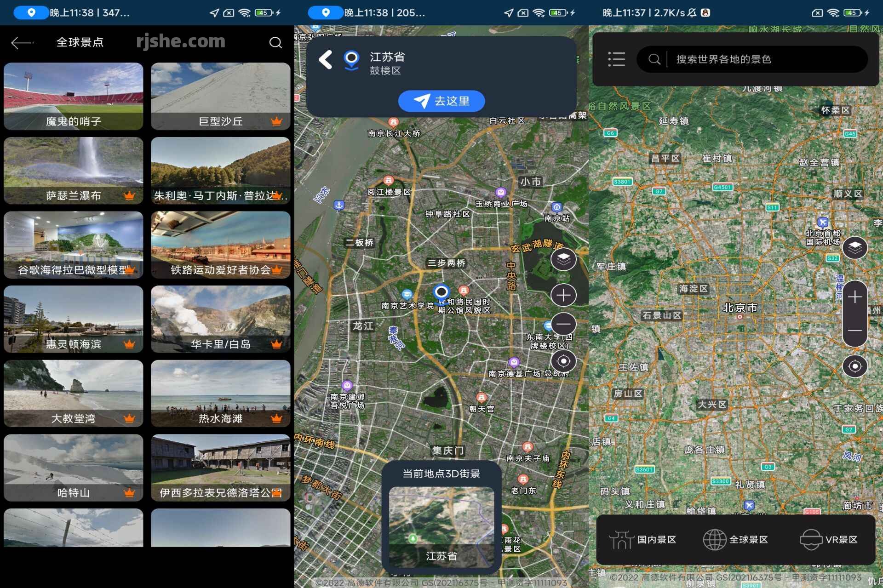Tap the globe icon for 全球景区
This screenshot has width=883, height=588.
pos(714,539)
